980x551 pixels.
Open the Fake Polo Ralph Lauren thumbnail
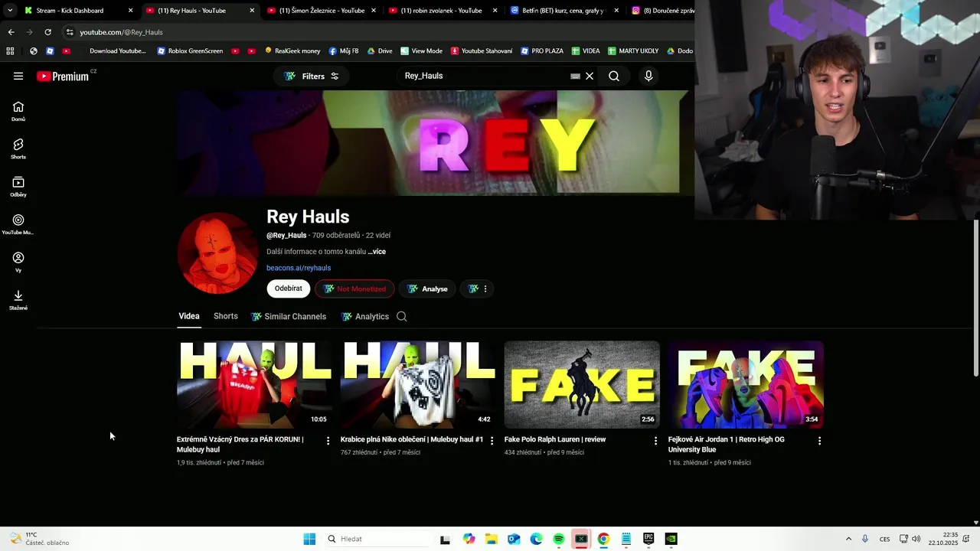point(582,384)
